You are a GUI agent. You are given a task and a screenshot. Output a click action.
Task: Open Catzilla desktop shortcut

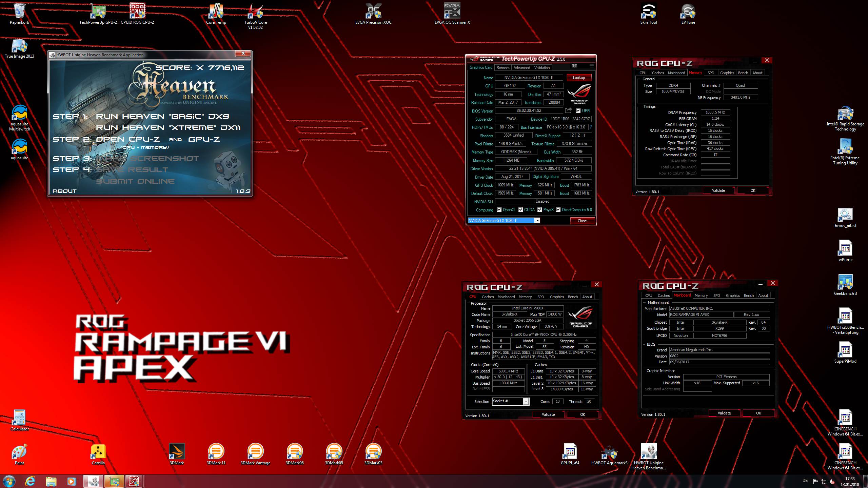click(98, 454)
